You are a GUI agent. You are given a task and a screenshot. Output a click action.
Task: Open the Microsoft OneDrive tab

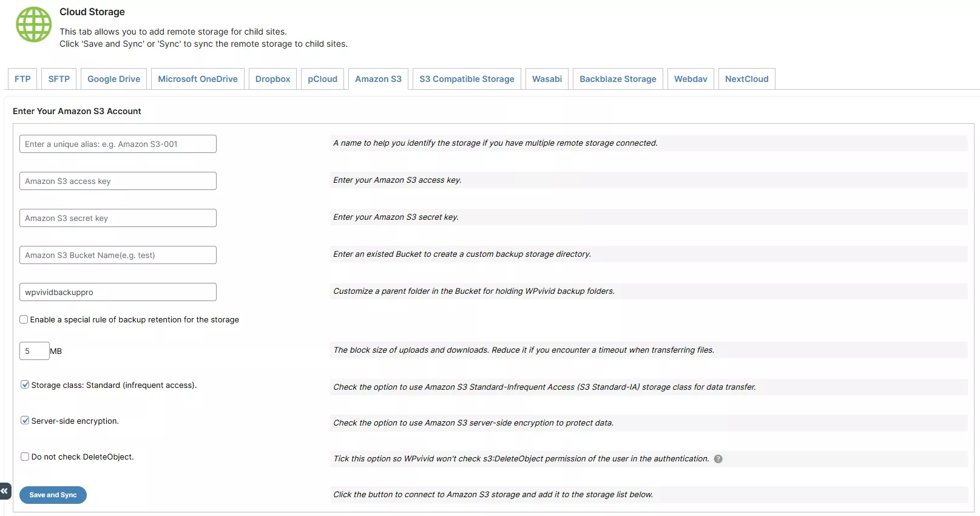tap(198, 79)
